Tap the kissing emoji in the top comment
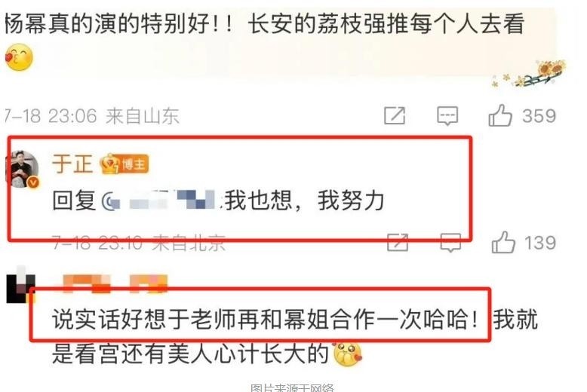 click(19, 57)
